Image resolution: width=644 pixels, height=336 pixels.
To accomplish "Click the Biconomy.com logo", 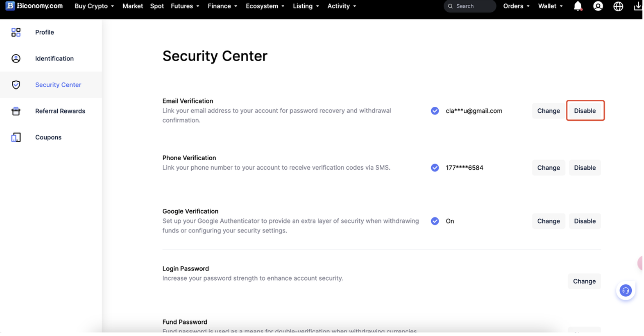I will click(34, 6).
